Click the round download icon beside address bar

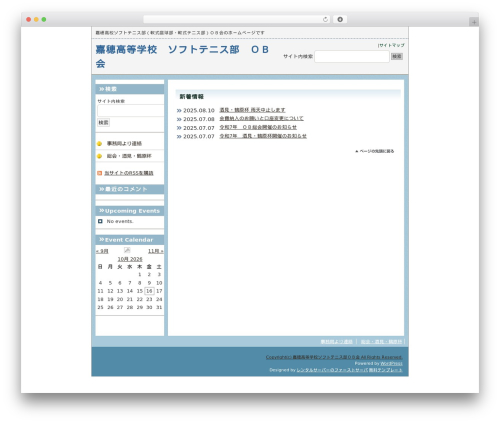[x=340, y=19]
